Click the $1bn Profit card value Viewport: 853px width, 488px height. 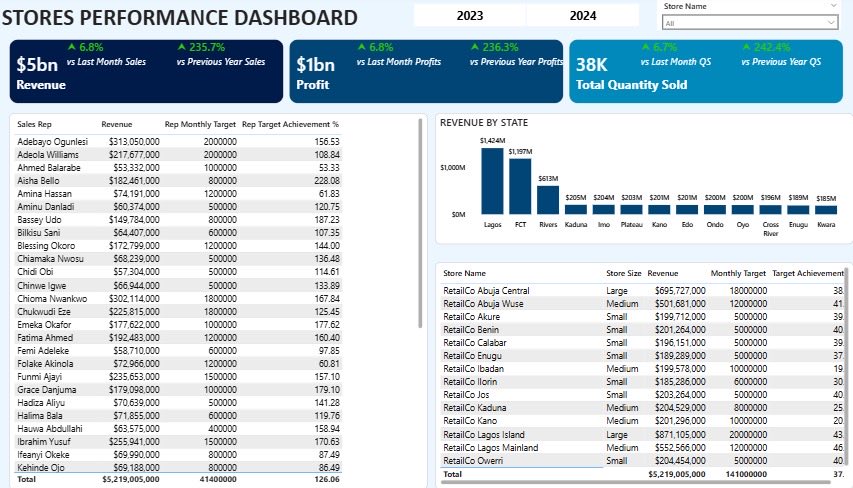316,65
